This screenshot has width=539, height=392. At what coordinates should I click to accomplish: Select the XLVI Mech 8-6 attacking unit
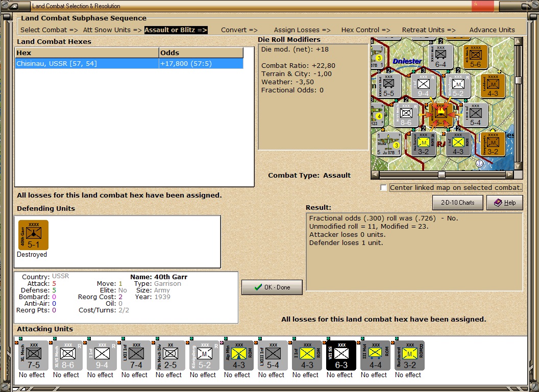tap(68, 356)
